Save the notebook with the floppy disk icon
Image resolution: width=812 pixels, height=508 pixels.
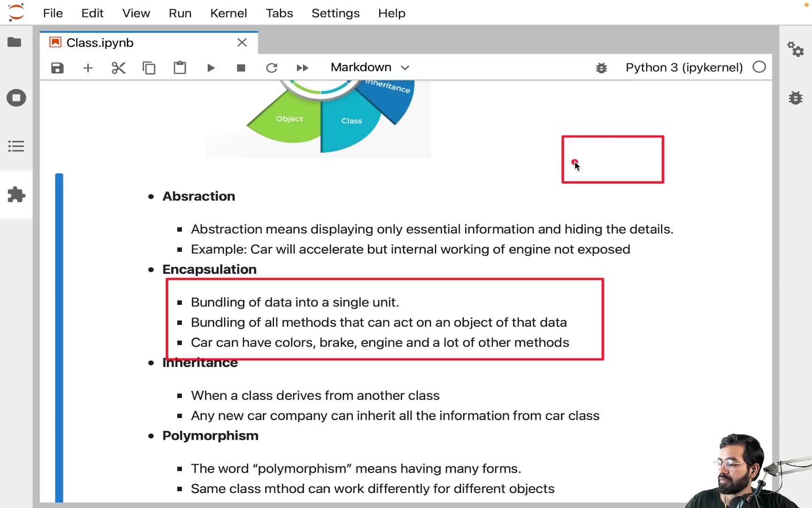[x=57, y=68]
